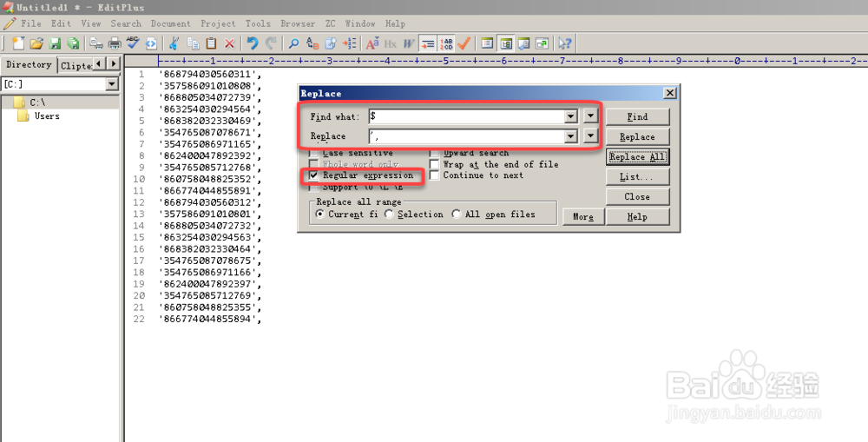Select the Users folder in tree
The image size is (868, 442).
47,115
